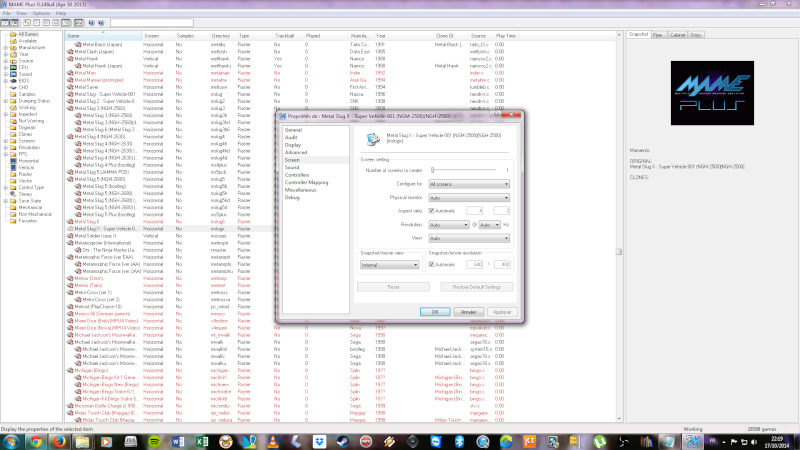Open the View dropdown in Screen setting
Image resolution: width=800 pixels, height=450 pixels.
coord(469,238)
